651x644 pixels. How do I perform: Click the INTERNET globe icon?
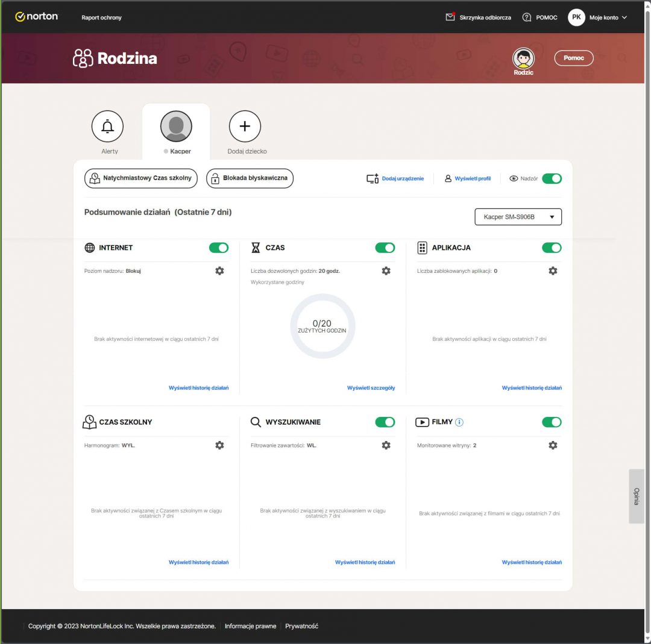pos(90,248)
